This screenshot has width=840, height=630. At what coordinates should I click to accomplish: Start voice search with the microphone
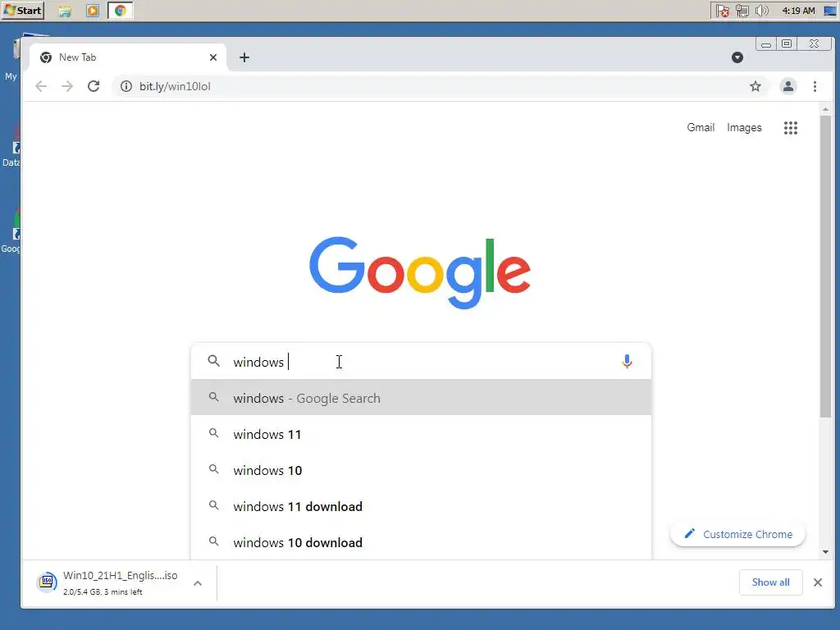627,362
